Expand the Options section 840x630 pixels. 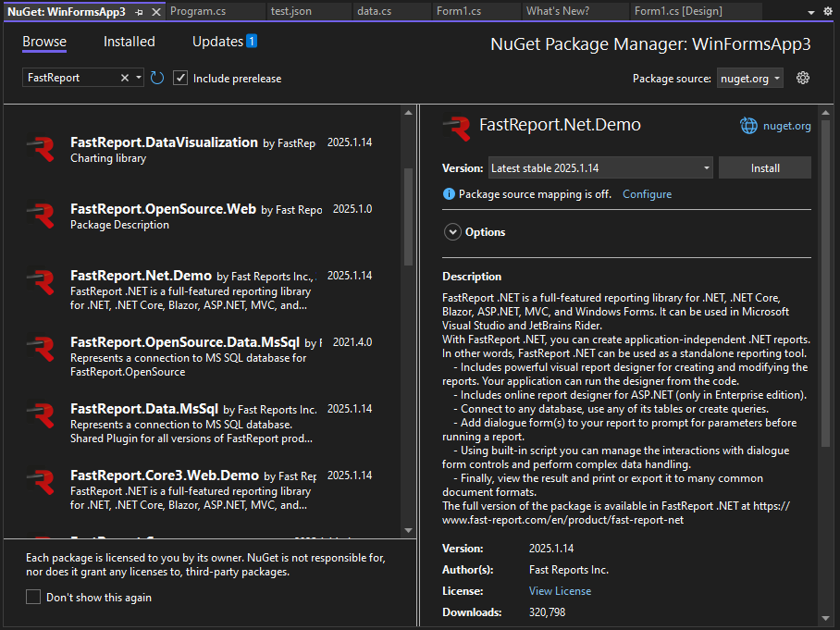[x=452, y=232]
